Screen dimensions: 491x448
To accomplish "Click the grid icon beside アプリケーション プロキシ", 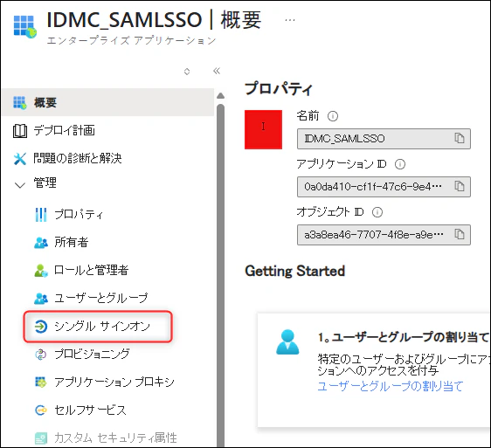I will 41,382.
